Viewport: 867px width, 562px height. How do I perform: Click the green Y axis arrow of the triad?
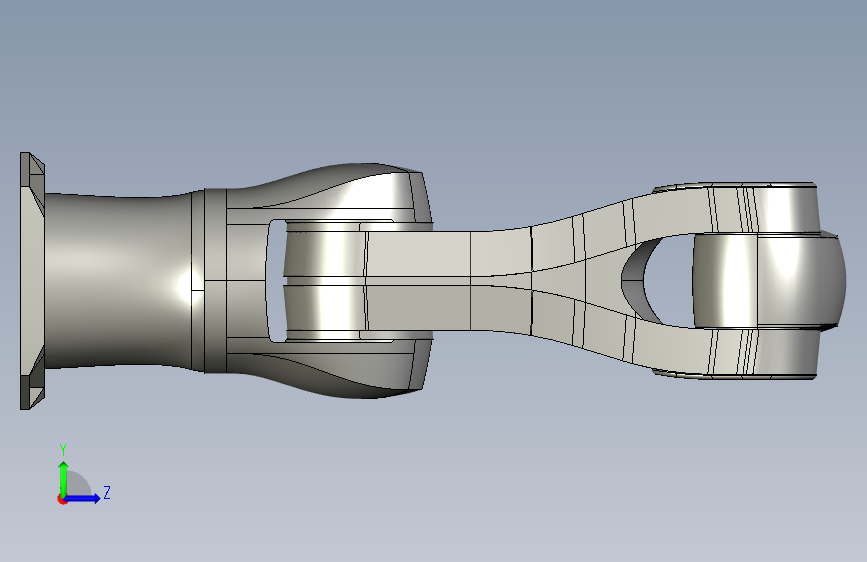[x=63, y=478]
